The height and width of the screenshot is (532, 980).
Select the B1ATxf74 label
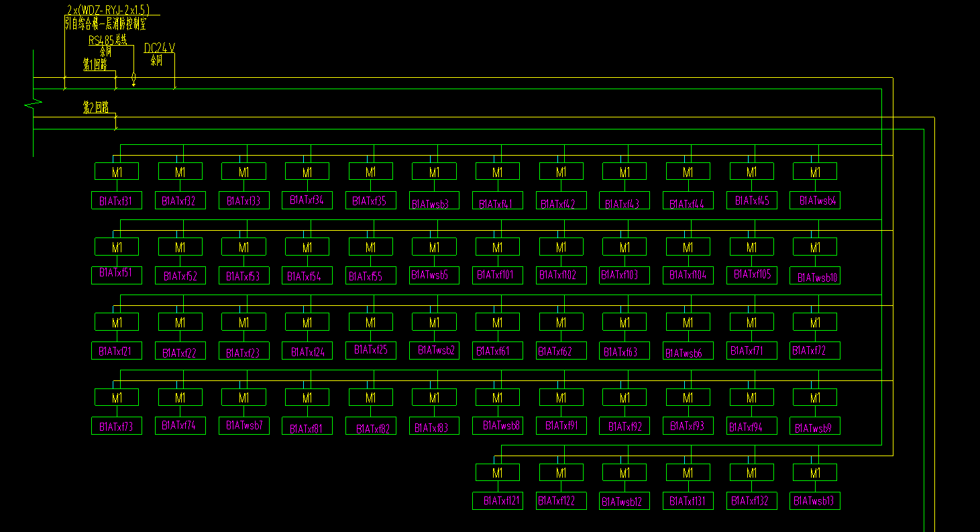180,425
